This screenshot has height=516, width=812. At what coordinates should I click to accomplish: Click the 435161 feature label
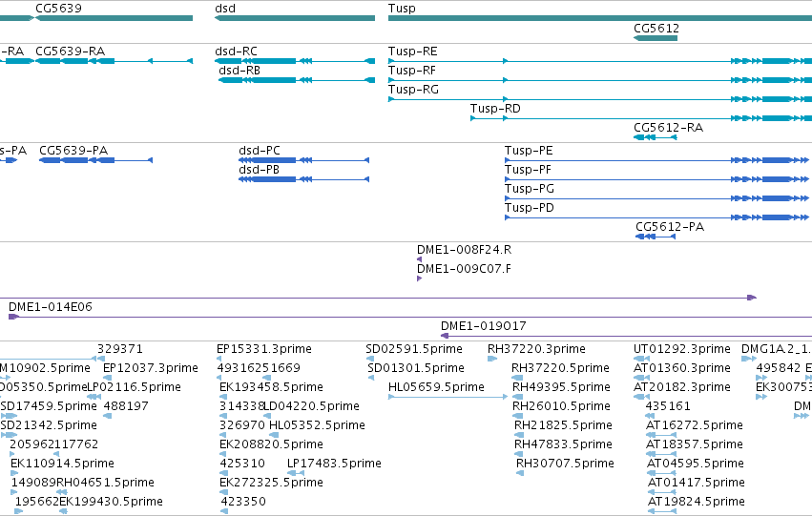coord(668,407)
